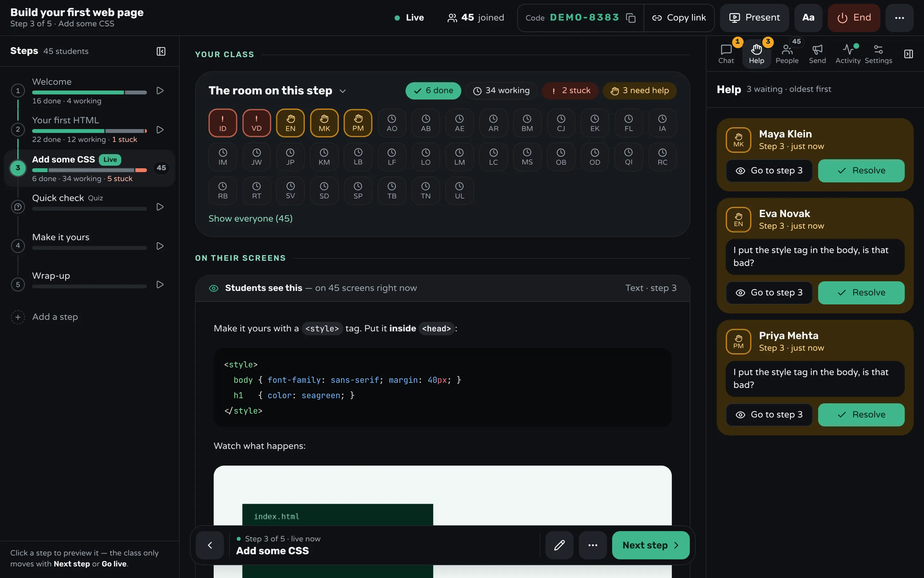The height and width of the screenshot is (578, 924).
Task: Go to step 3 for Priya Mehta
Action: click(769, 414)
